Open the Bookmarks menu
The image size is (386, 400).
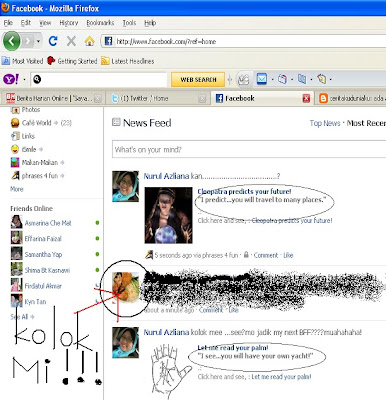coord(100,23)
